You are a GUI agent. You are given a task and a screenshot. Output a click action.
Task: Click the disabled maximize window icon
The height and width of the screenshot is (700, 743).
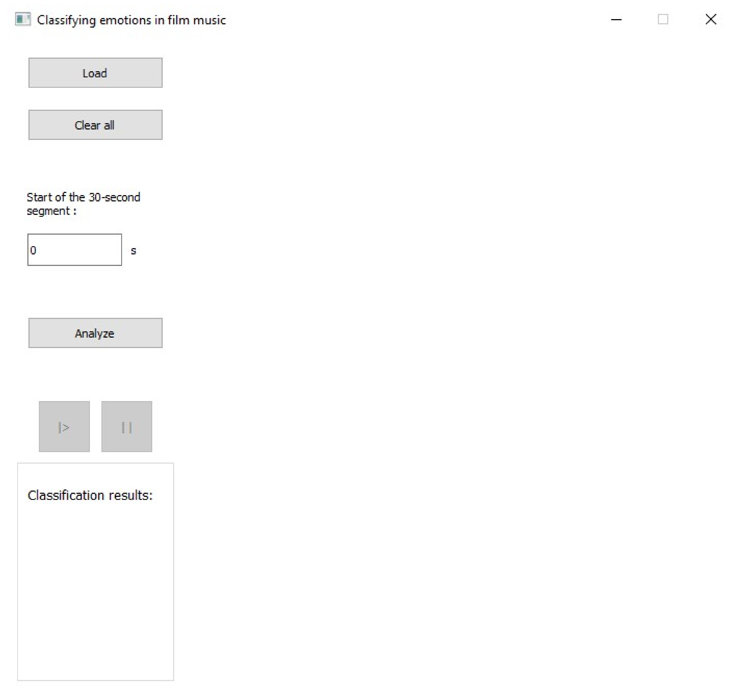[x=663, y=19]
